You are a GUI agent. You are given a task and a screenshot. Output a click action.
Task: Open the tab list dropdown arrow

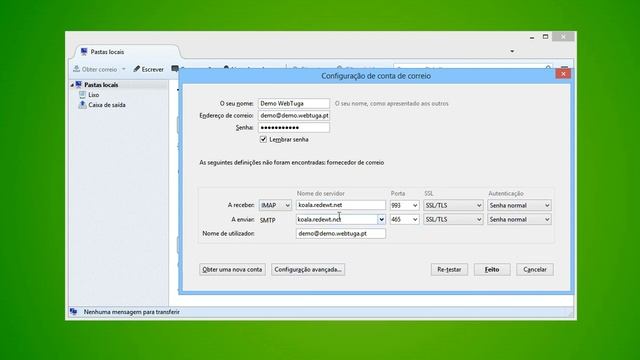[512, 51]
